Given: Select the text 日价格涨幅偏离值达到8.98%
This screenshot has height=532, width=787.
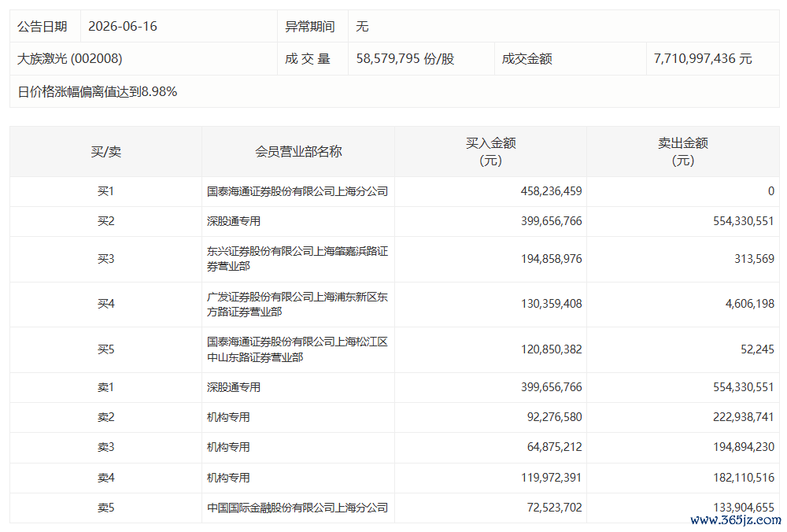Looking at the screenshot, I should 98,91.
